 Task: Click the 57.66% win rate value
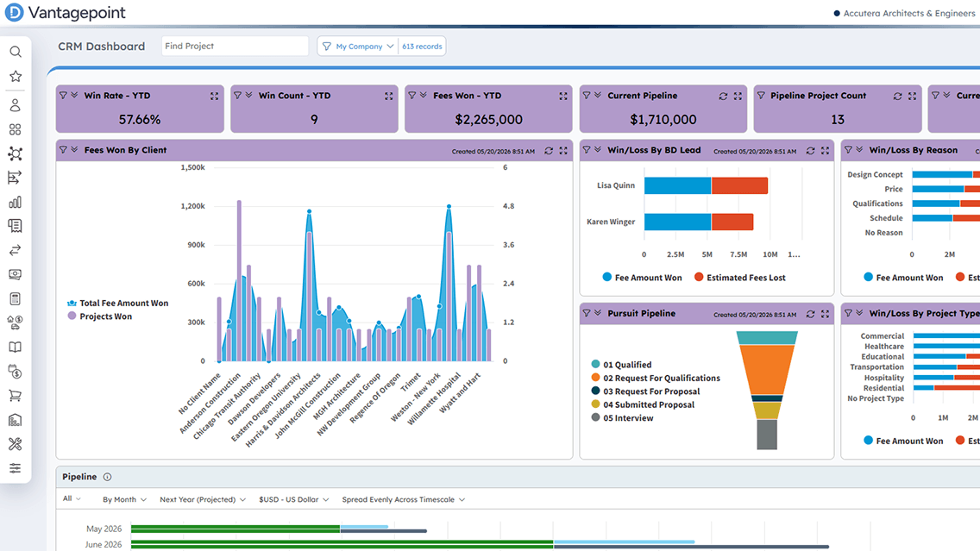[140, 119]
